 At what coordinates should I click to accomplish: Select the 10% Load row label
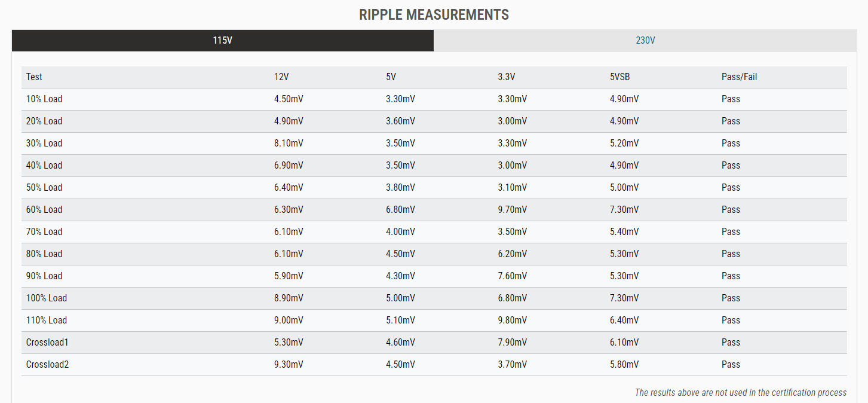pyautogui.click(x=44, y=99)
